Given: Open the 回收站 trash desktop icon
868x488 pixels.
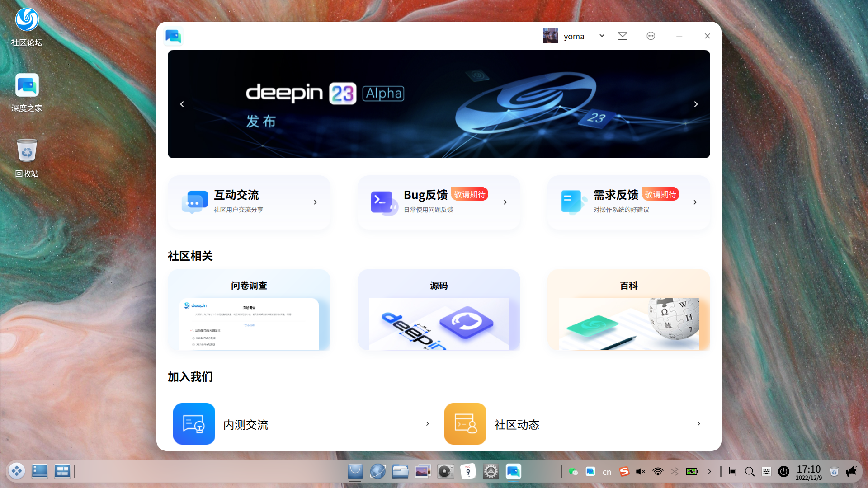Looking at the screenshot, I should point(27,158).
